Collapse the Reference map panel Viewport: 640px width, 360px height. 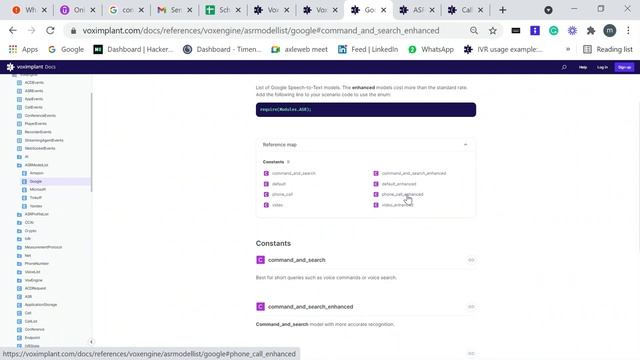pyautogui.click(x=465, y=144)
